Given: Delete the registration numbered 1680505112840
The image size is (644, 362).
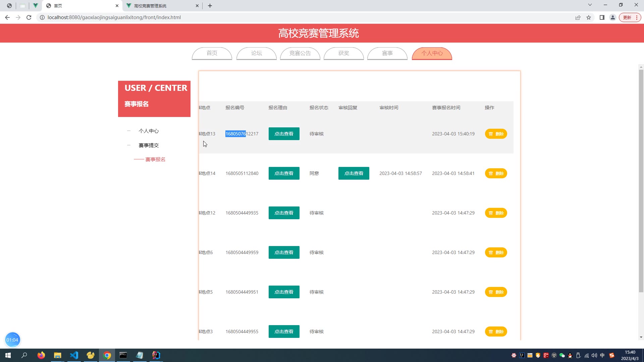Looking at the screenshot, I should [x=496, y=173].
